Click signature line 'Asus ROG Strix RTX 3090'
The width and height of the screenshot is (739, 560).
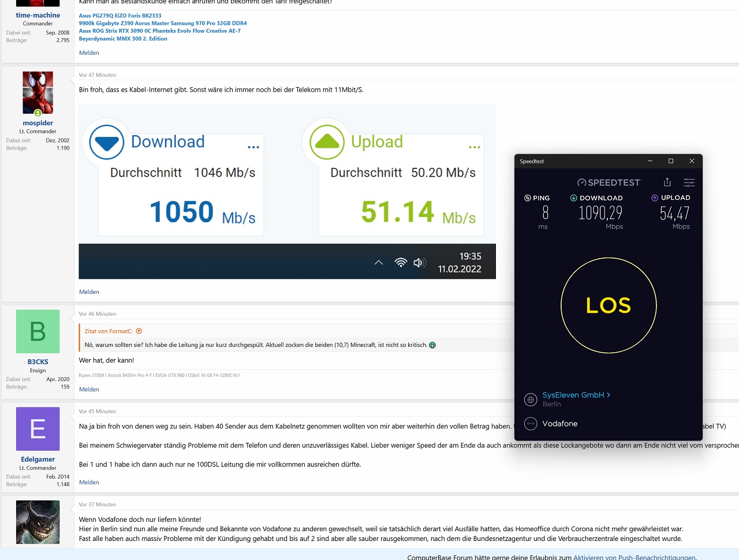(159, 31)
